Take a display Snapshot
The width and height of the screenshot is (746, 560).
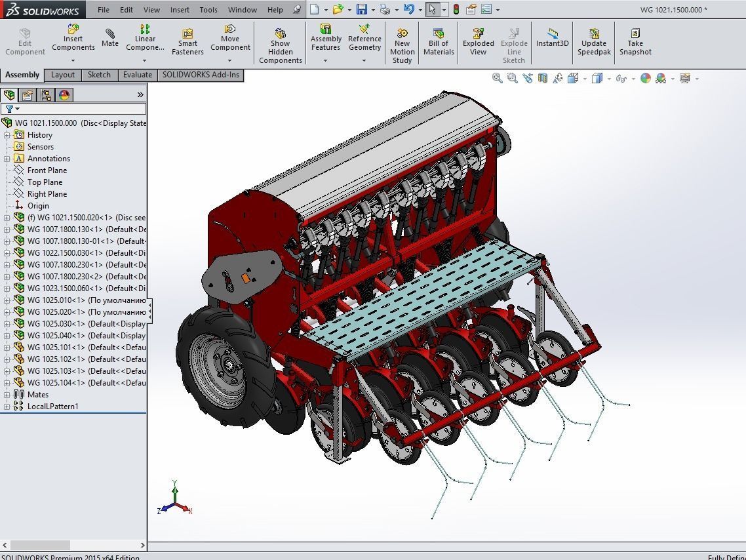[x=635, y=41]
